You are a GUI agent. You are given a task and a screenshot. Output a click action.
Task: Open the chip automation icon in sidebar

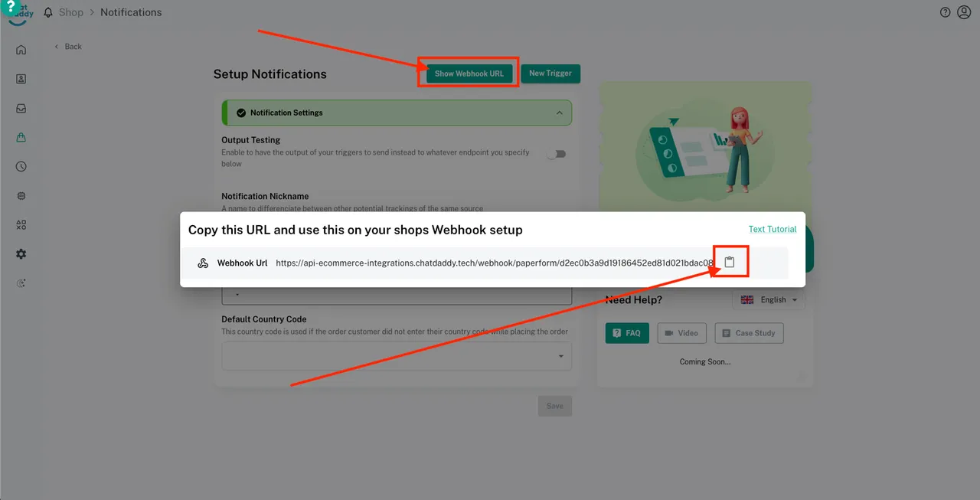pos(21,196)
